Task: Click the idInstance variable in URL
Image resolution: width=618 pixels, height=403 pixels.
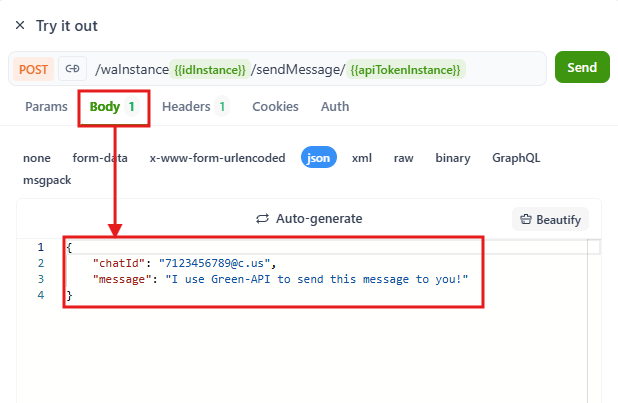Action: click(209, 69)
